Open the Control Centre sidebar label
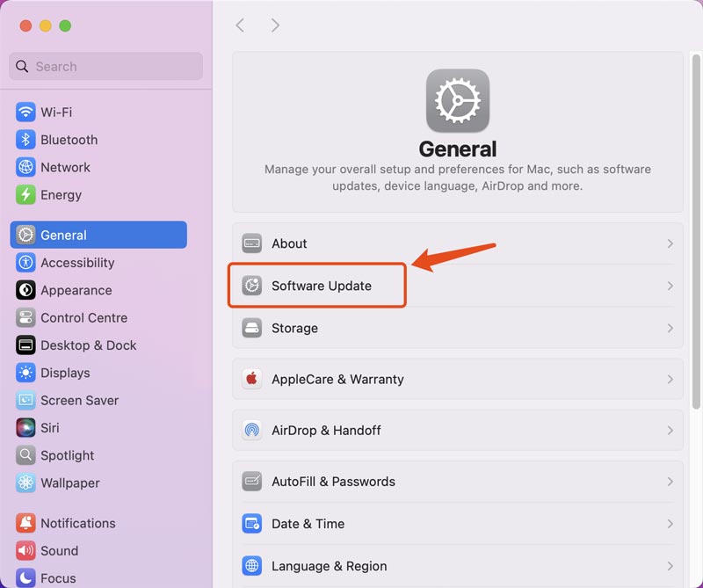Screen dimensions: 703x588 point(83,317)
